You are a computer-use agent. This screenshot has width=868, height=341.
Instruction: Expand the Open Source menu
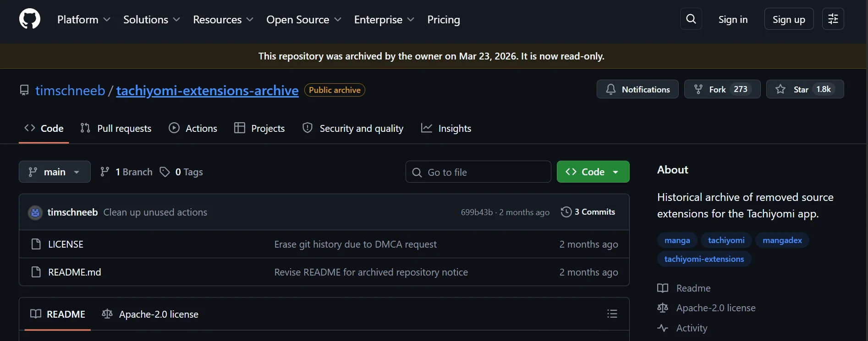(x=304, y=19)
